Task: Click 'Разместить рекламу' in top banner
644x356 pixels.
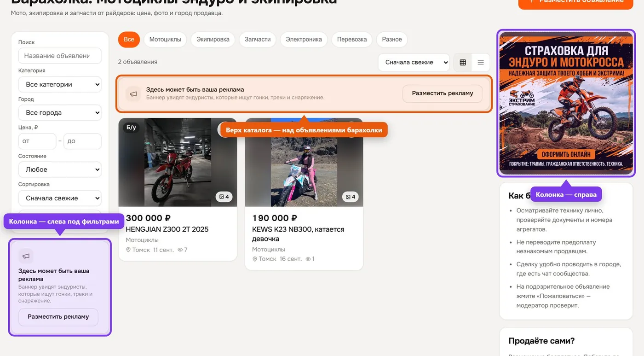Action: (443, 93)
